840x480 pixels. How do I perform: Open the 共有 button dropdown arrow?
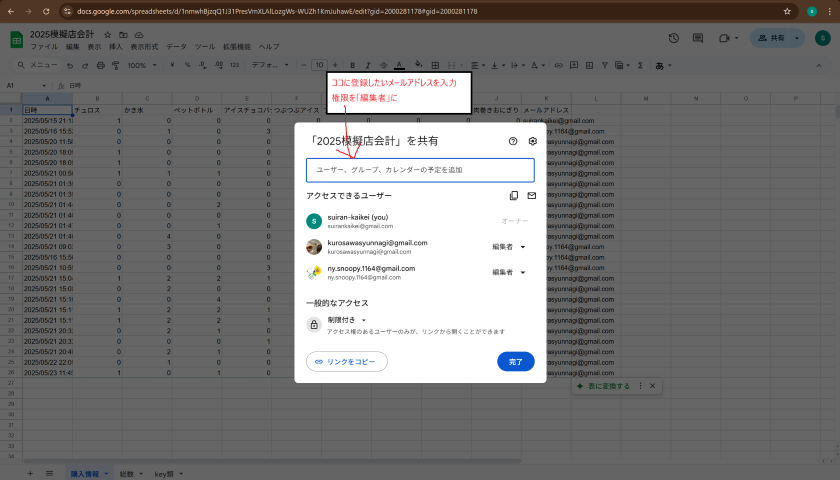tap(797, 38)
